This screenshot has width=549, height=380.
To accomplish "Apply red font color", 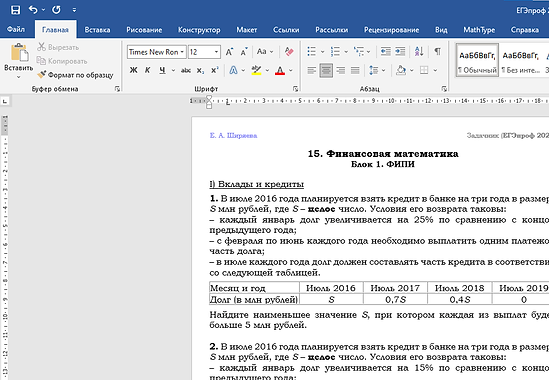I will pyautogui.click(x=280, y=70).
